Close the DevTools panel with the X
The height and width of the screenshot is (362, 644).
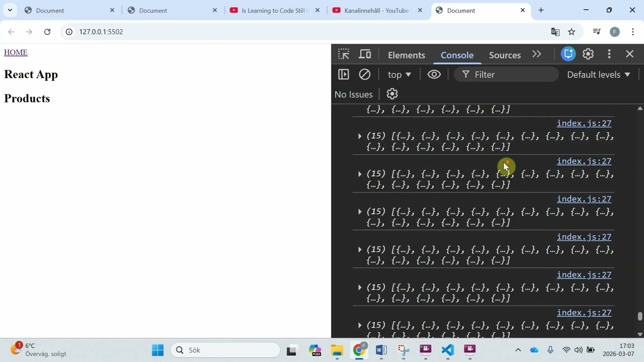(x=630, y=54)
